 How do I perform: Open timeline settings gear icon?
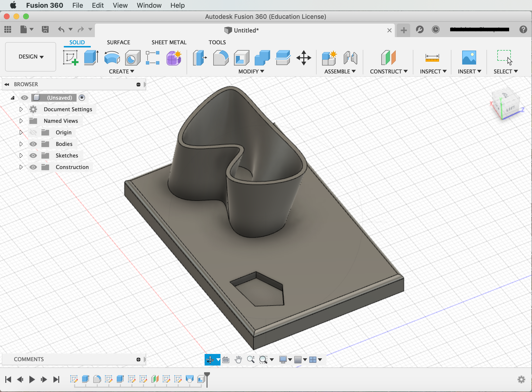(x=521, y=380)
